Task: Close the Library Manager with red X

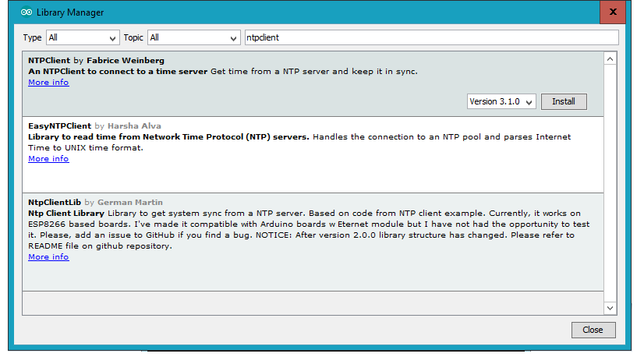Action: (x=613, y=12)
